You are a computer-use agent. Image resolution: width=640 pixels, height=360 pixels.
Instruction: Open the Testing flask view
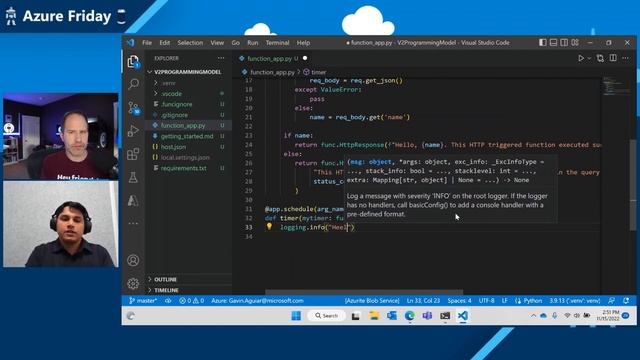pos(133,177)
